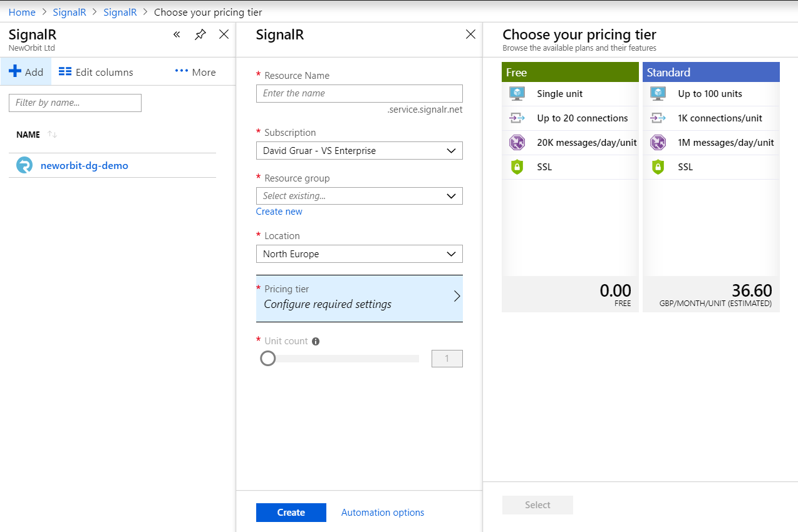Screen dimensions: 798x532
Task: Pin the SignalR list blade
Action: pyautogui.click(x=200, y=34)
